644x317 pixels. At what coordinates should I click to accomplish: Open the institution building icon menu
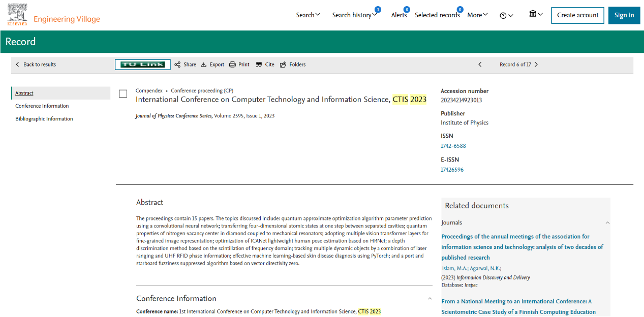point(536,15)
